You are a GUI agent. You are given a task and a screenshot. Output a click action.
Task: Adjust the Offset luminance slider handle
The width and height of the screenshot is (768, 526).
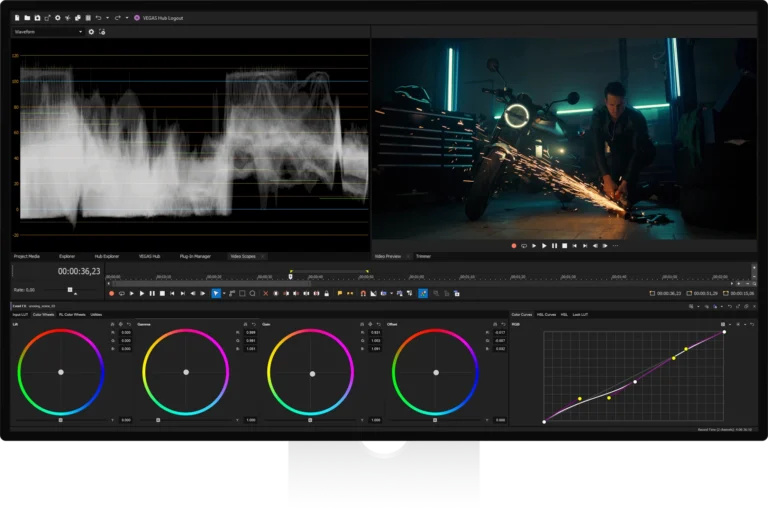[435, 420]
